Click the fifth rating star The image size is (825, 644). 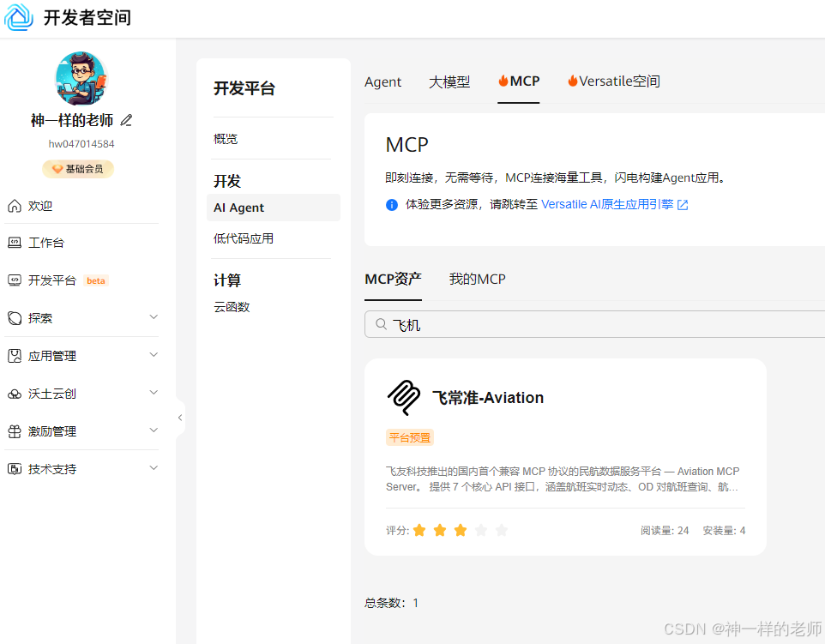[x=502, y=530]
